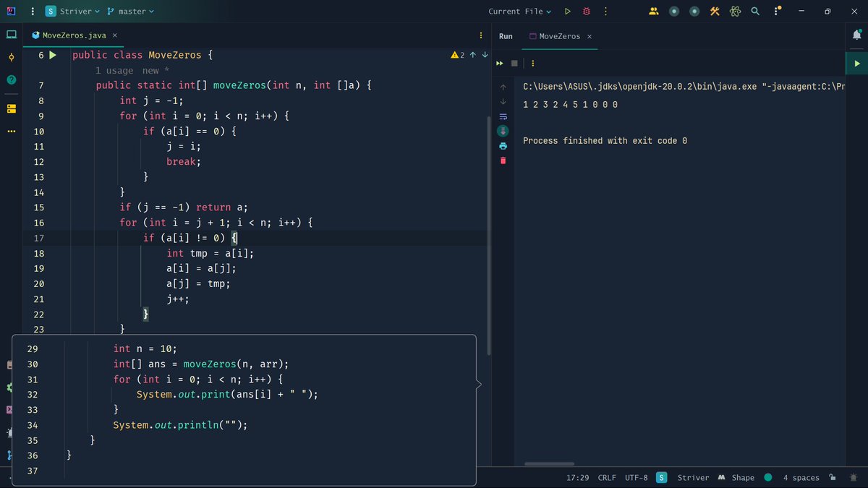Click the S Striver status bar widget
Image resolution: width=868 pixels, height=488 pixels.
tap(682, 478)
